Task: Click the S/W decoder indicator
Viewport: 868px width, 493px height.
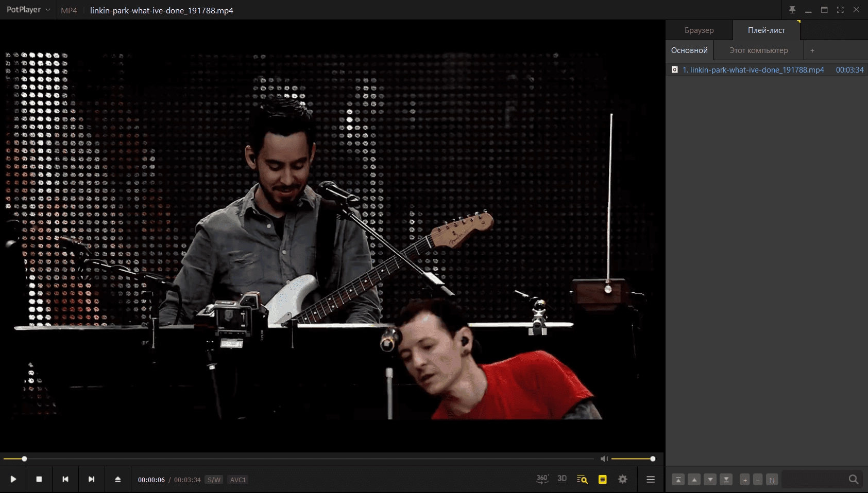Action: [x=214, y=480]
